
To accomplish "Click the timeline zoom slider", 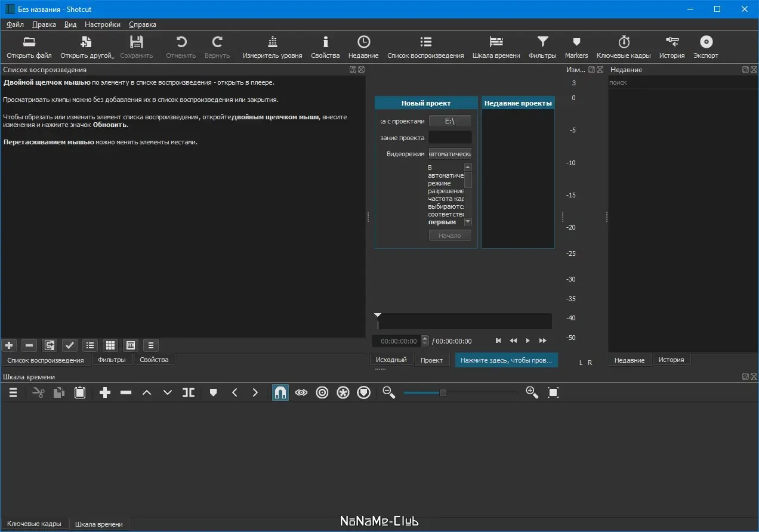I will [x=443, y=392].
